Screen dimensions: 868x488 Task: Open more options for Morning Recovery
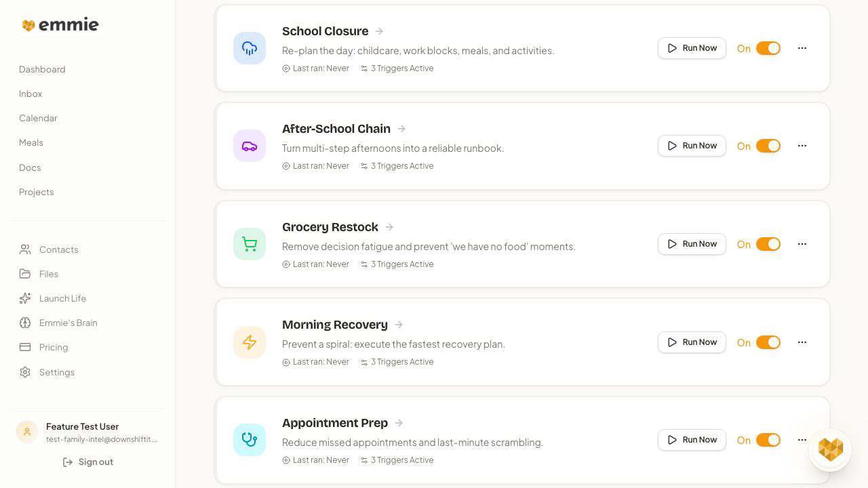802,342
